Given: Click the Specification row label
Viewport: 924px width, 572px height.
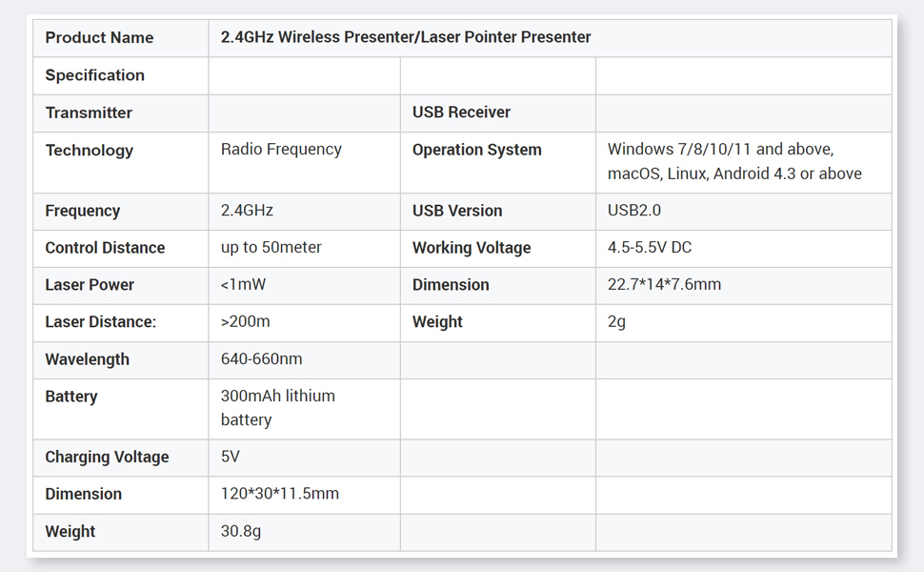Looking at the screenshot, I should pyautogui.click(x=95, y=75).
